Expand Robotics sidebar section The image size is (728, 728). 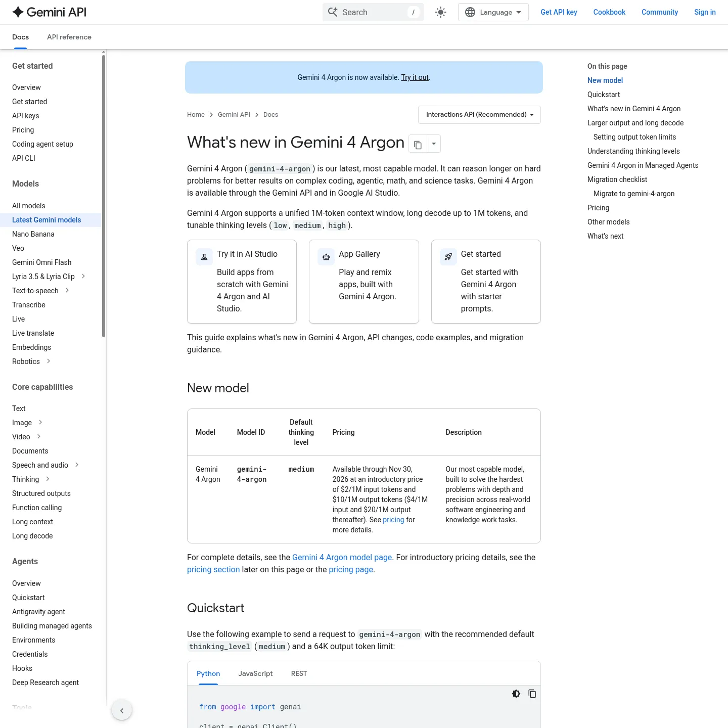49,361
